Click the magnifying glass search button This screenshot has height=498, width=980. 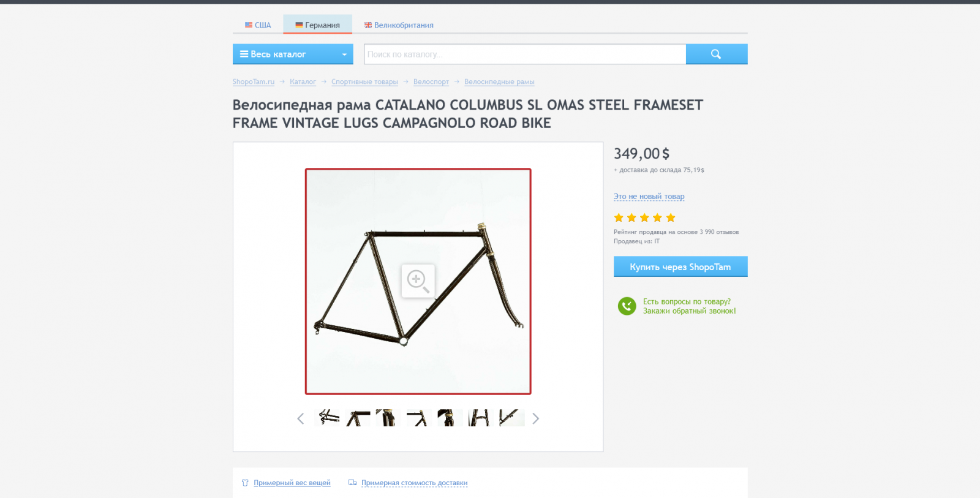point(716,54)
